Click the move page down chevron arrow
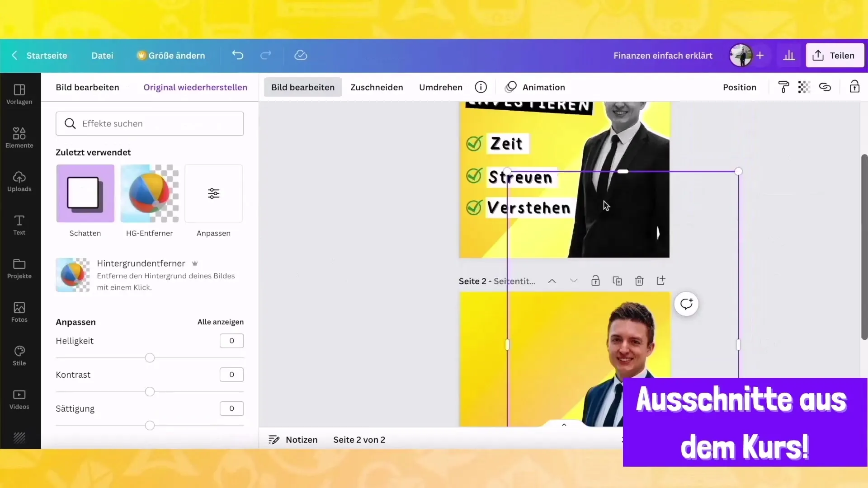Viewport: 868px width, 488px height. 574,281
